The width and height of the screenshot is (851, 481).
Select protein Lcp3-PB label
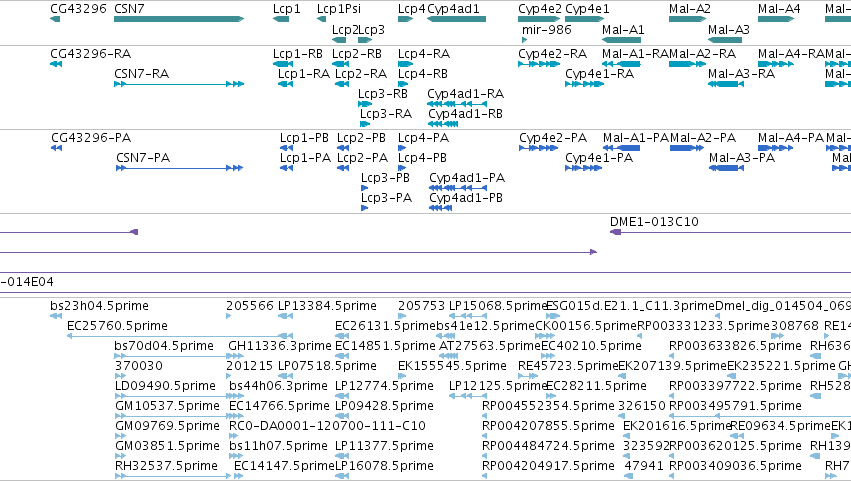pyautogui.click(x=385, y=178)
